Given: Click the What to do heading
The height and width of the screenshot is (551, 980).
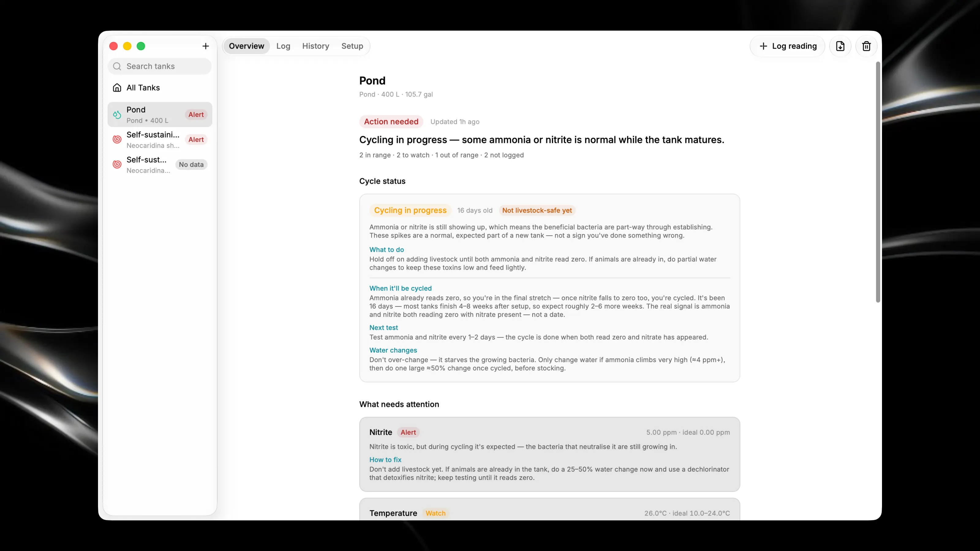Looking at the screenshot, I should click(386, 250).
